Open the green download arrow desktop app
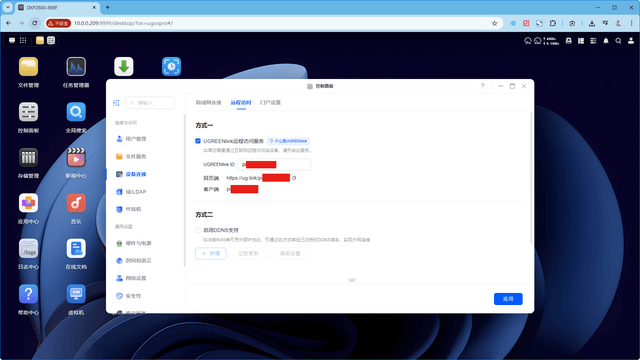Screen dimensions: 640x360 [124, 67]
